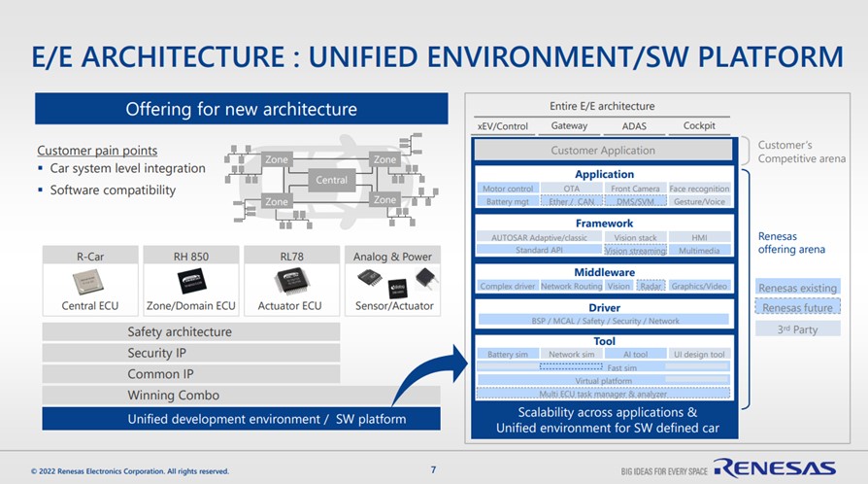The image size is (868, 484).
Task: Select the 'Entire E/E architecture' header
Action: [x=602, y=106]
